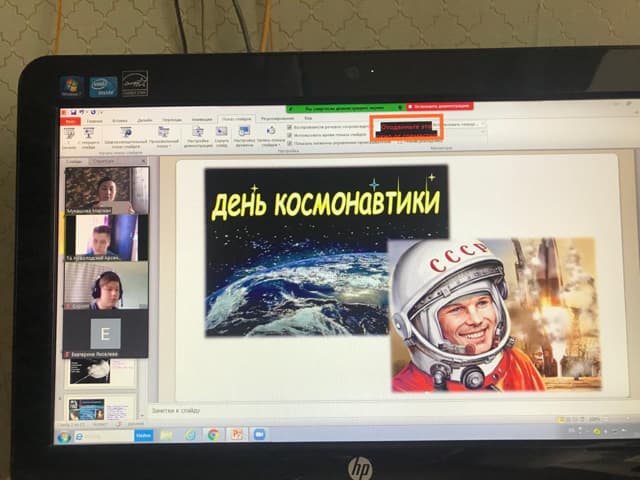Open the folder icon on the taskbar
640x480 pixels.
[166, 436]
